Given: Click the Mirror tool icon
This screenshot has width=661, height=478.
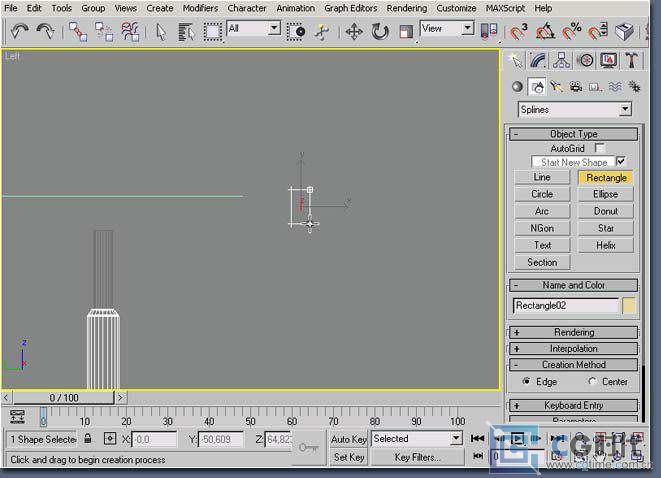Looking at the screenshot, I should point(489,31).
